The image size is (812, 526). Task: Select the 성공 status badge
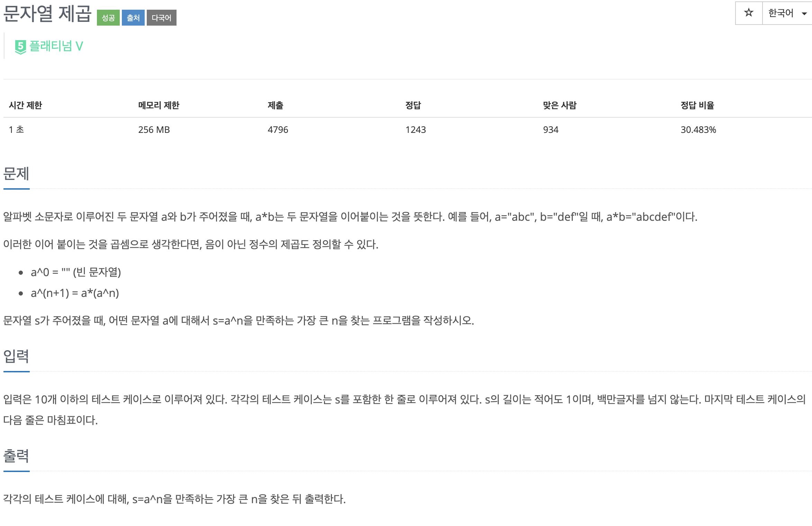point(108,18)
